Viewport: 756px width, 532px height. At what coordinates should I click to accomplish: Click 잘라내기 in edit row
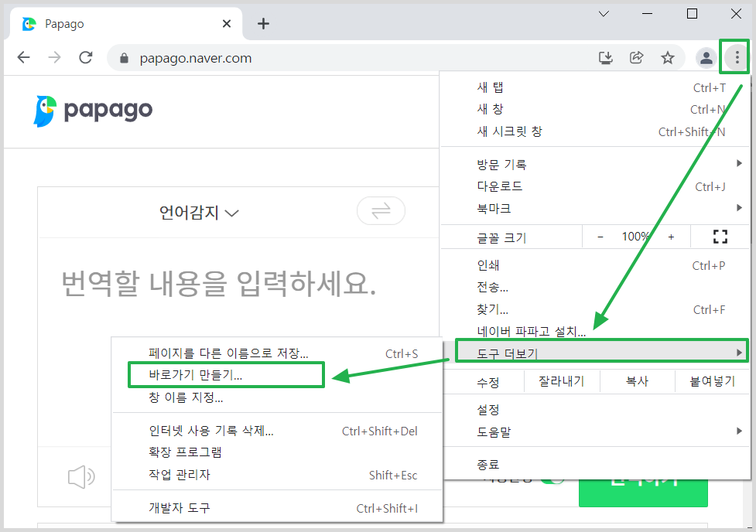562,381
